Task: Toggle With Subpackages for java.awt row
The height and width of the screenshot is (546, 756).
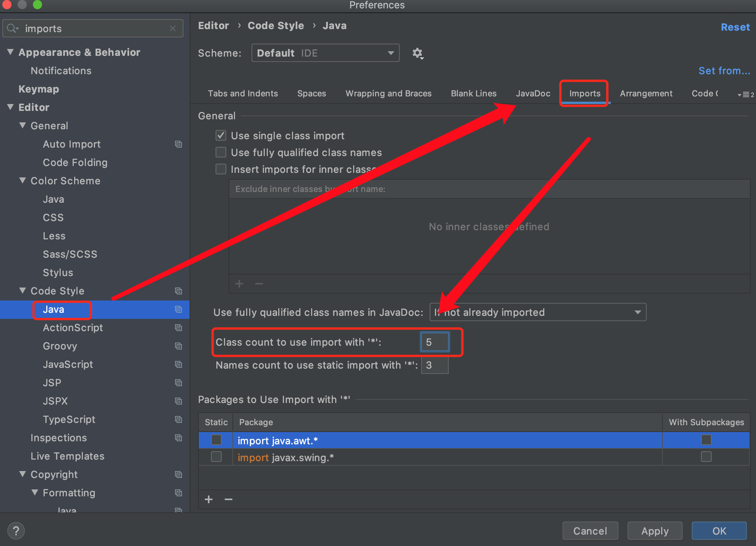Action: (x=706, y=440)
